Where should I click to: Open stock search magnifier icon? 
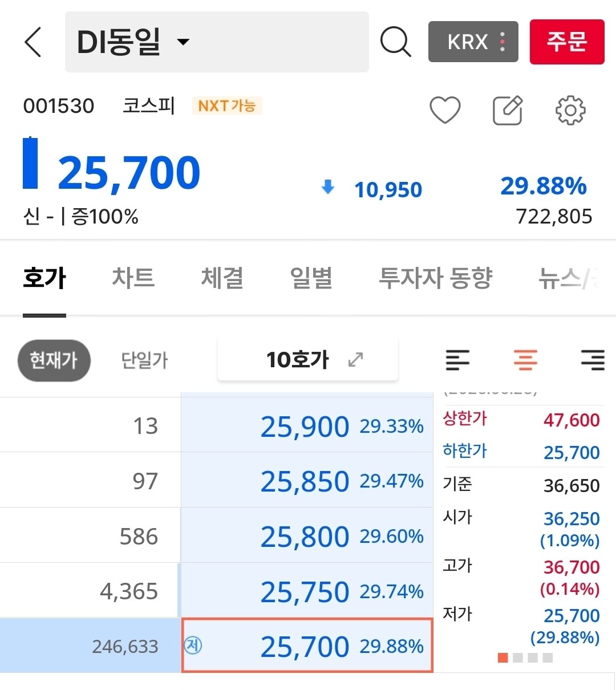pyautogui.click(x=395, y=42)
